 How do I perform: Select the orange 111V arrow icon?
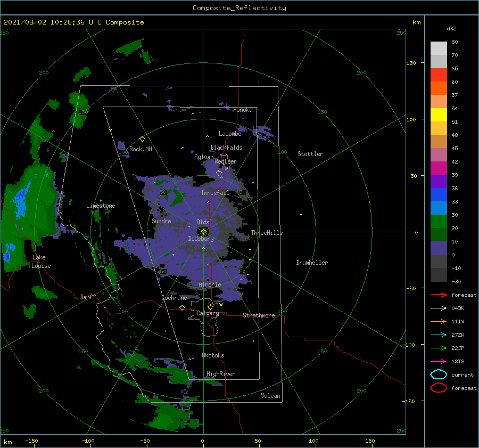click(x=439, y=321)
